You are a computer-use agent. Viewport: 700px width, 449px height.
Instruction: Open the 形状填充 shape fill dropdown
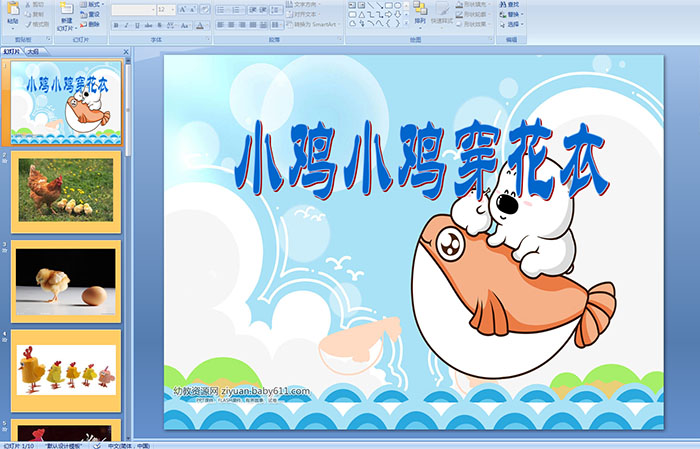(x=473, y=4)
